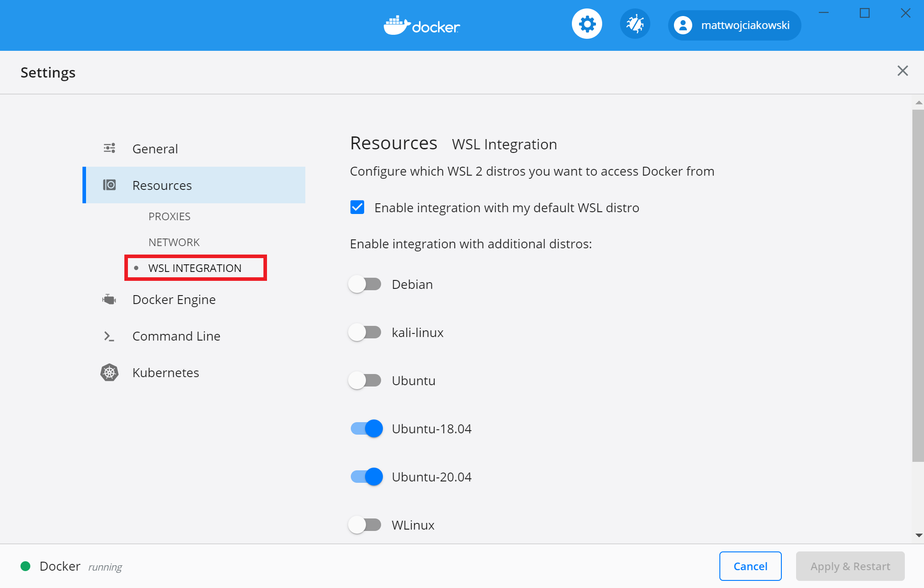Expand Resources section in sidebar
Screen dimensions: 924x588
pos(162,185)
